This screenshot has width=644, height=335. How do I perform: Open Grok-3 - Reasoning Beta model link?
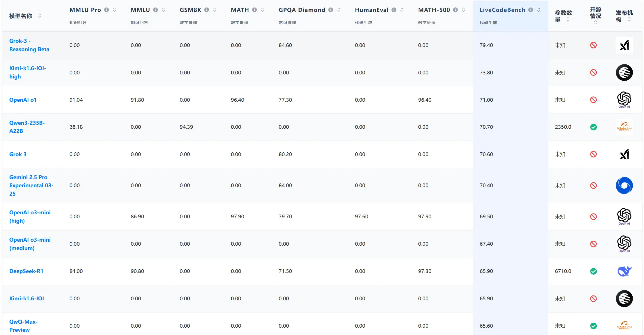point(29,45)
